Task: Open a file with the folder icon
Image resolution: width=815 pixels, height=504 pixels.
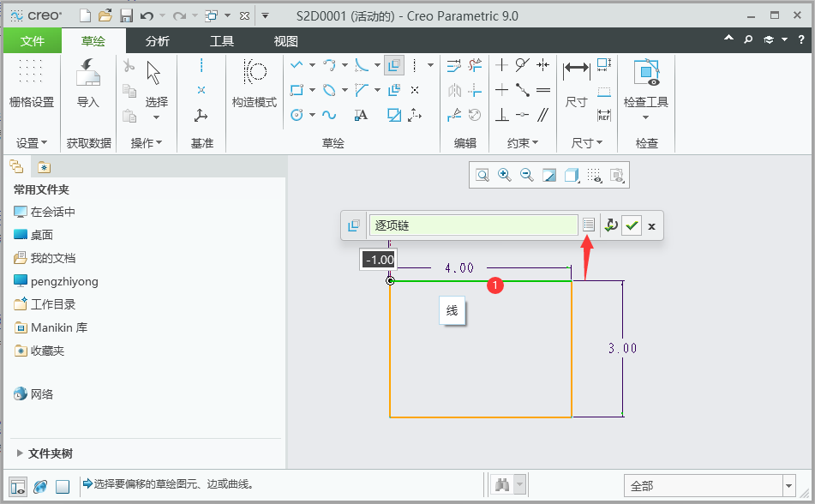Action: [x=105, y=16]
